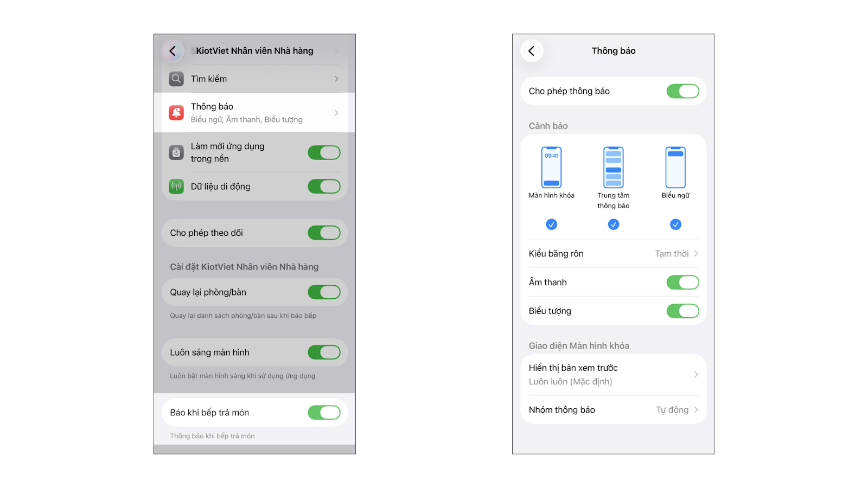This screenshot has height=488, width=868.
Task: Open Kiểu băng rôn Tạm thời option
Action: pyautogui.click(x=614, y=254)
